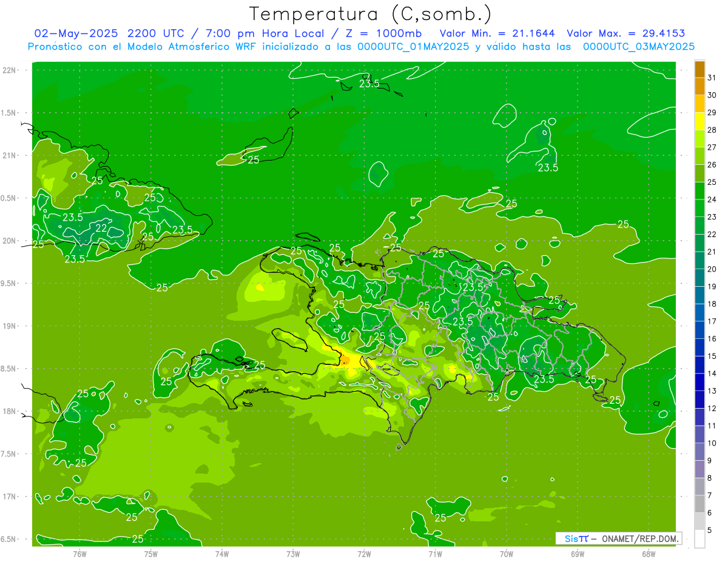Click the "69W" longitude axis label
The height and width of the screenshot is (562, 728).
(578, 554)
